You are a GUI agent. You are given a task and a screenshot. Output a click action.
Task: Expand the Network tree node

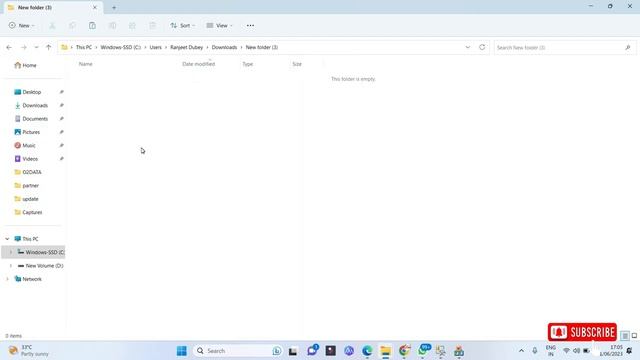click(7, 279)
